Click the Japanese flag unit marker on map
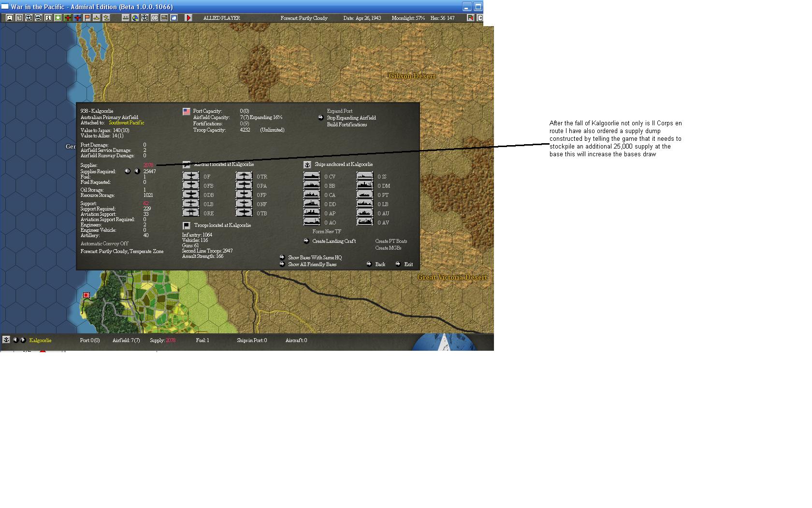812x508 pixels. [x=87, y=295]
